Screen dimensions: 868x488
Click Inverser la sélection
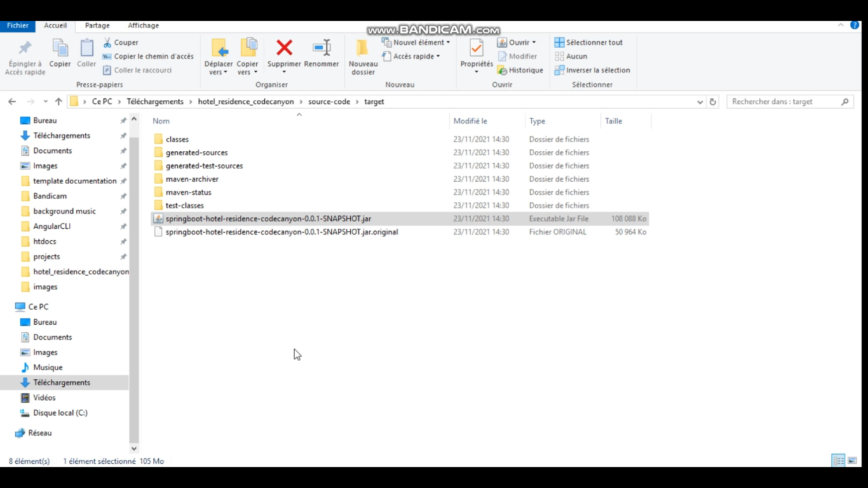[592, 71]
